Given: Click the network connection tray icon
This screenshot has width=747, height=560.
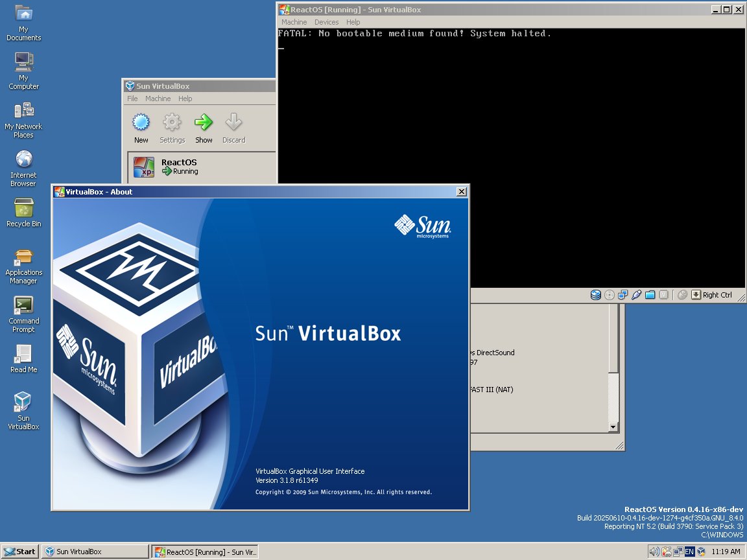Looking at the screenshot, I should coord(678,552).
